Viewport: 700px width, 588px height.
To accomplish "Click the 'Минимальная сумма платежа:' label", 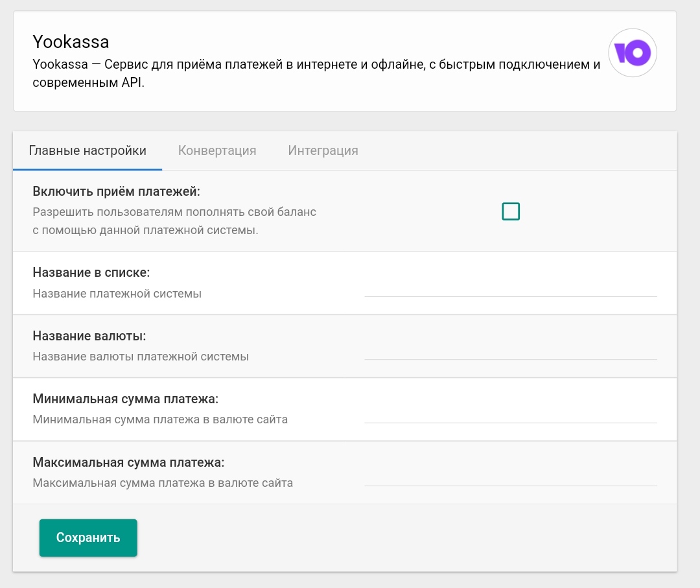I will point(126,399).
